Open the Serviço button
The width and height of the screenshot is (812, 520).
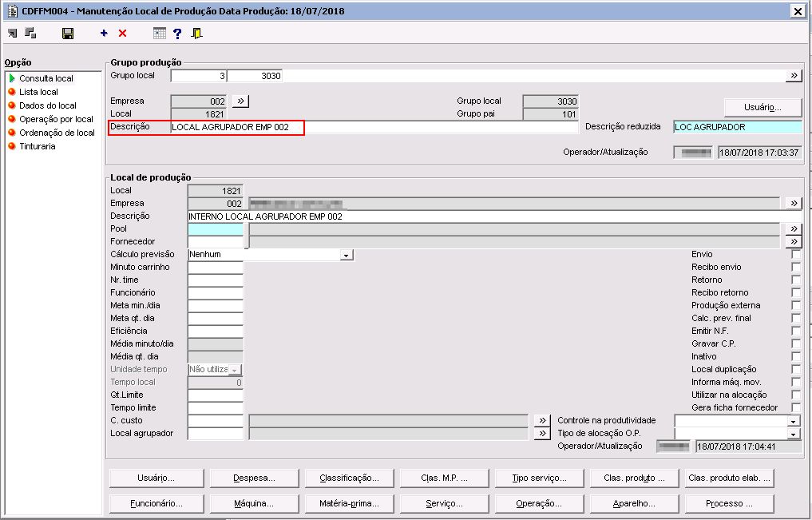pyautogui.click(x=444, y=503)
